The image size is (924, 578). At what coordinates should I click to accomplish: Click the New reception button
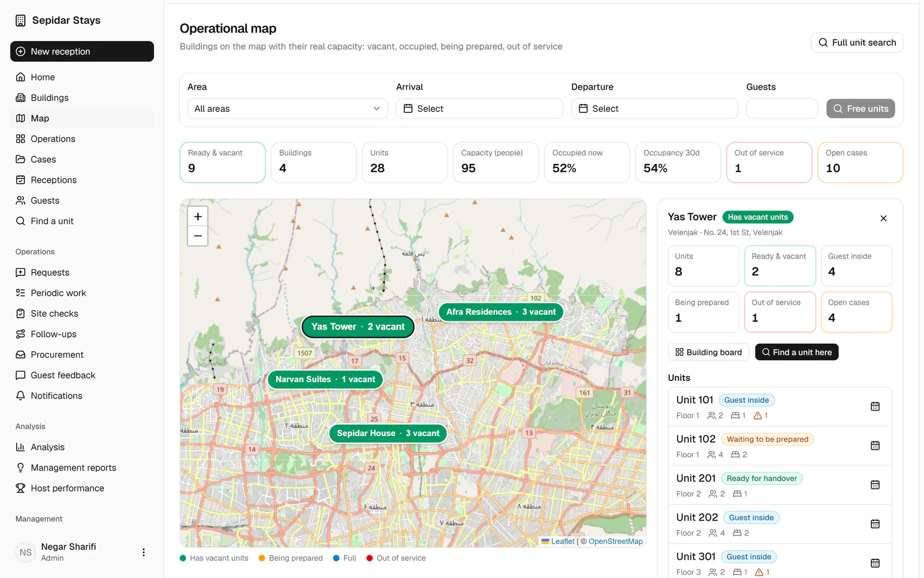(x=82, y=51)
